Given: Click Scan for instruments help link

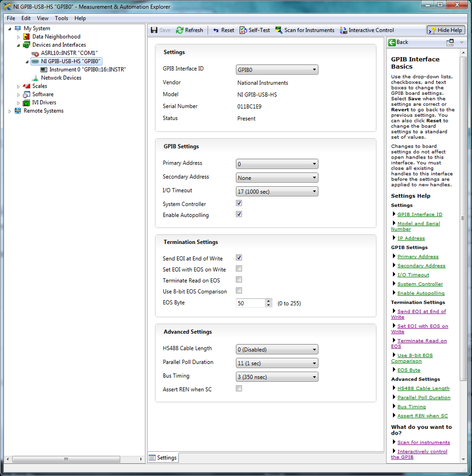Looking at the screenshot, I should click(x=424, y=443).
